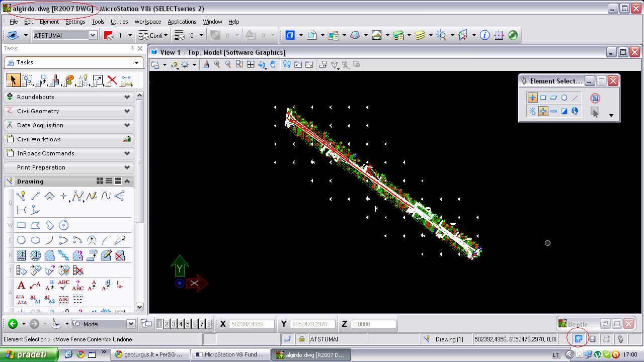Select Circle mode in Element Selection
644x362 pixels.
pos(565,98)
